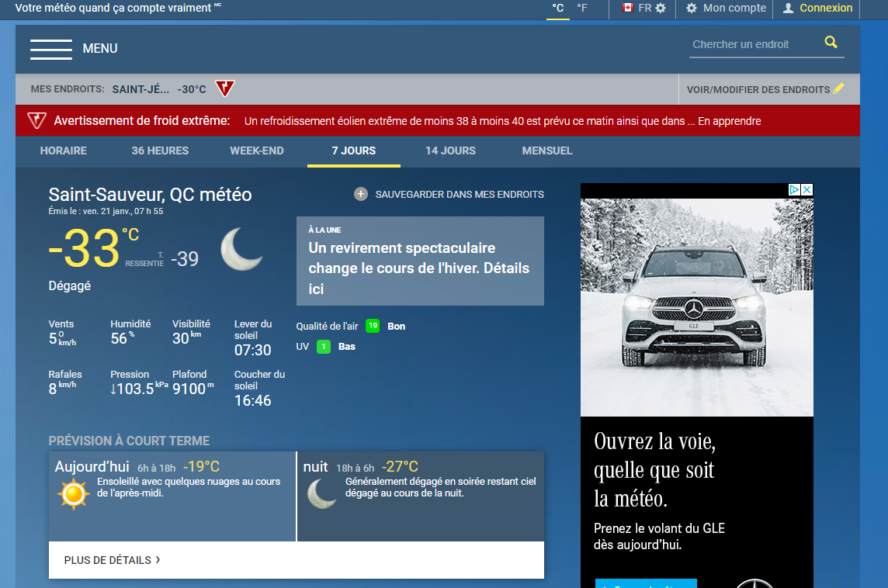Viewport: 888px width, 588px height.
Task: Select the 7 JOURS tab
Action: 354,150
